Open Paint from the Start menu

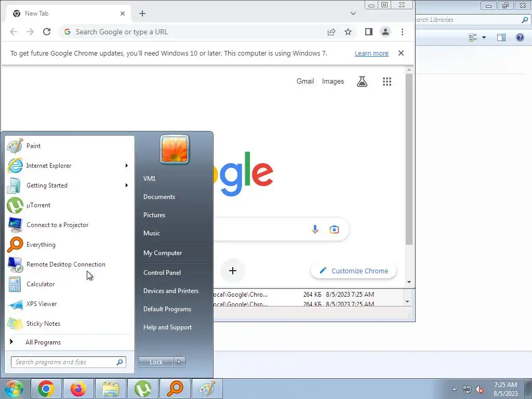pyautogui.click(x=70, y=146)
